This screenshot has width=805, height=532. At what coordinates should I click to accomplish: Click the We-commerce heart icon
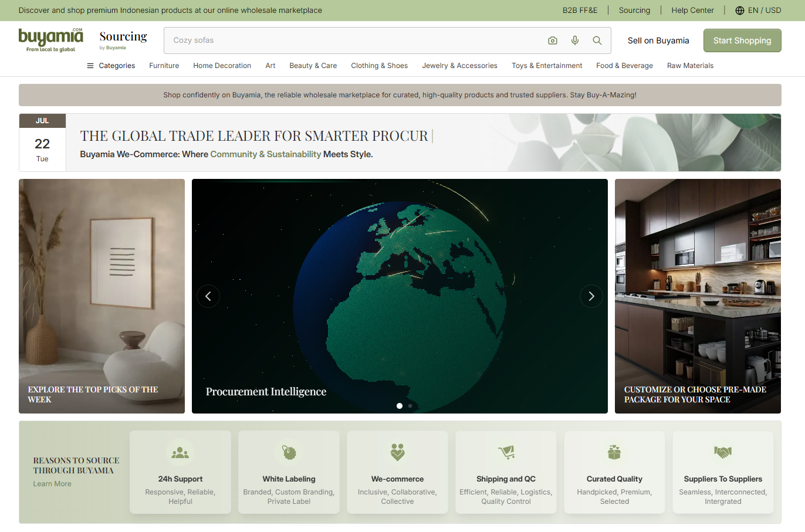tap(397, 452)
